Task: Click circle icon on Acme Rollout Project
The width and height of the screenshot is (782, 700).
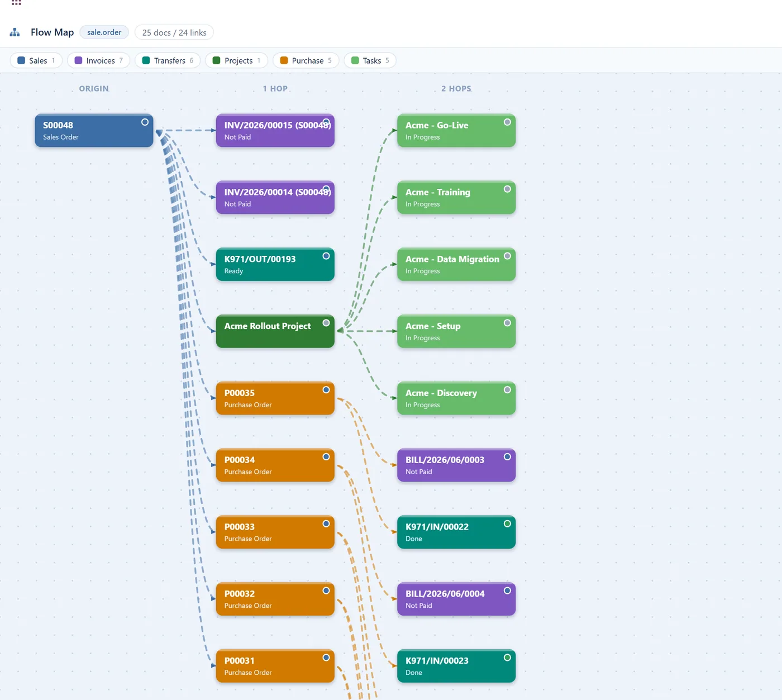Action: click(x=326, y=323)
